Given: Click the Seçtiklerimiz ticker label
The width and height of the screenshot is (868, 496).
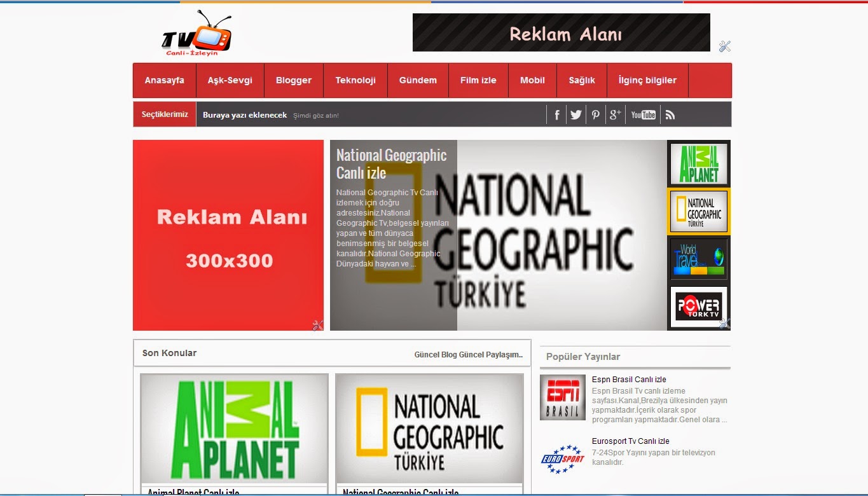Looking at the screenshot, I should pos(165,114).
